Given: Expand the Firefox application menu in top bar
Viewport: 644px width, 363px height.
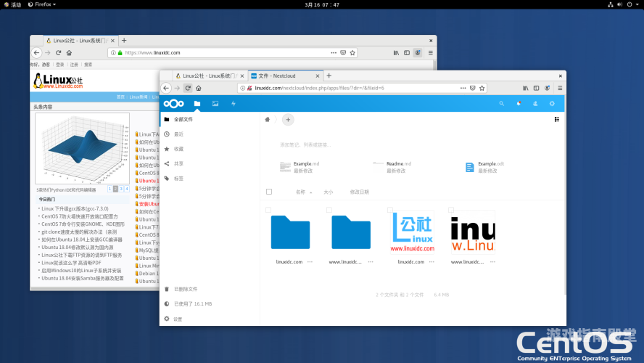Looking at the screenshot, I should (x=41, y=4).
